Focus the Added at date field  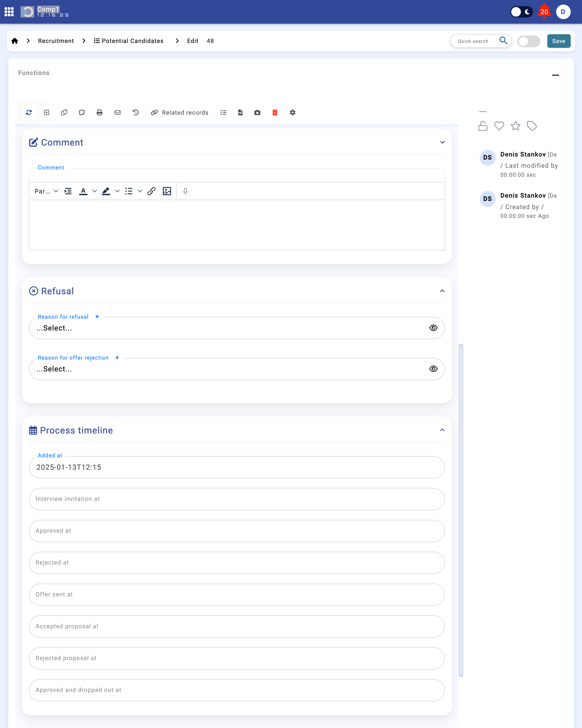236,467
